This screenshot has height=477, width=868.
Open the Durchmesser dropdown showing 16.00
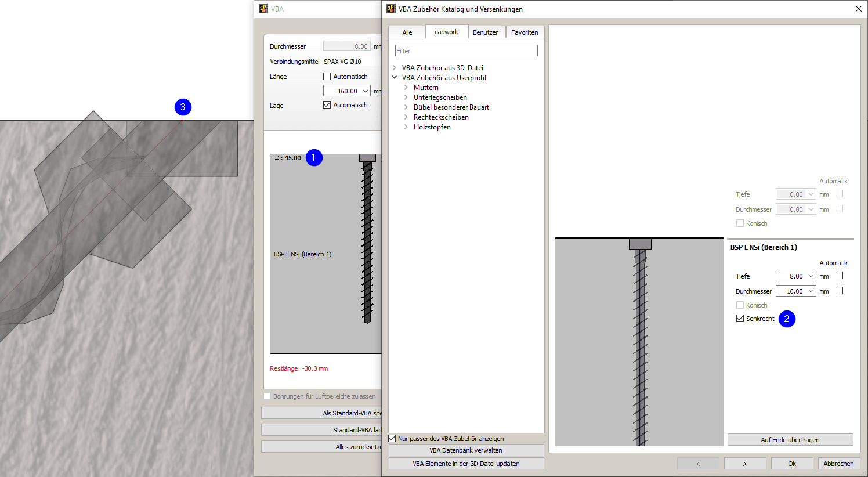click(x=811, y=291)
